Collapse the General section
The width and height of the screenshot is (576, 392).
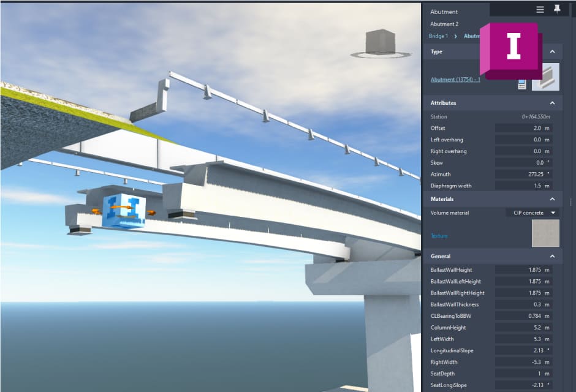553,256
